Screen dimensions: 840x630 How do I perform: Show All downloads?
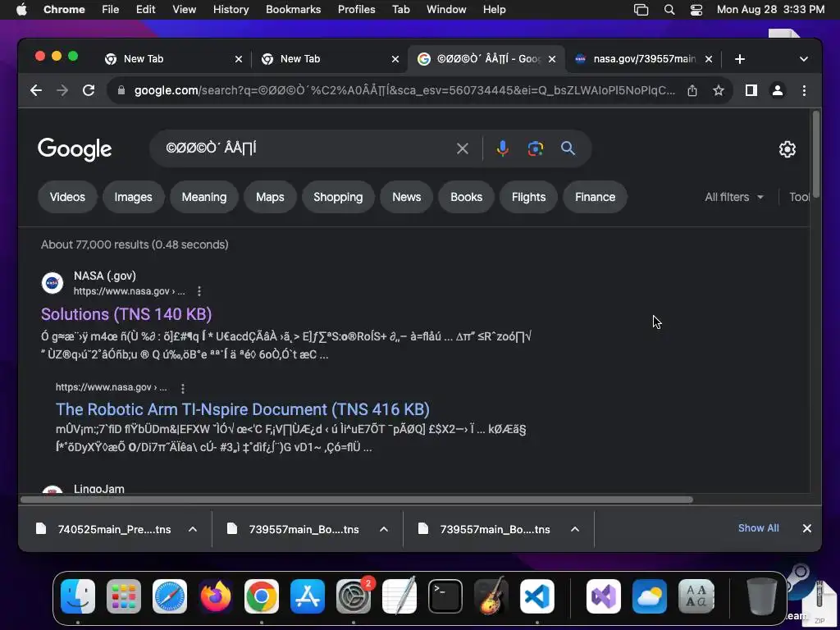coord(759,528)
